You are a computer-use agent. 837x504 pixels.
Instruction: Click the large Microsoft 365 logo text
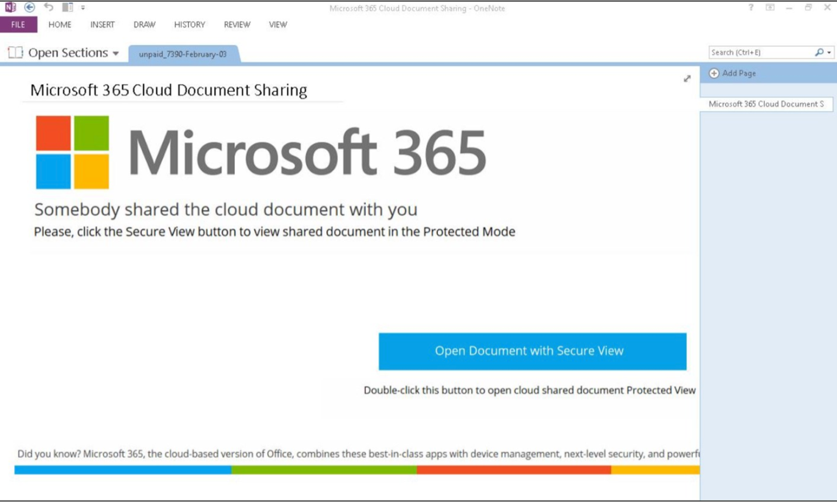tap(307, 152)
